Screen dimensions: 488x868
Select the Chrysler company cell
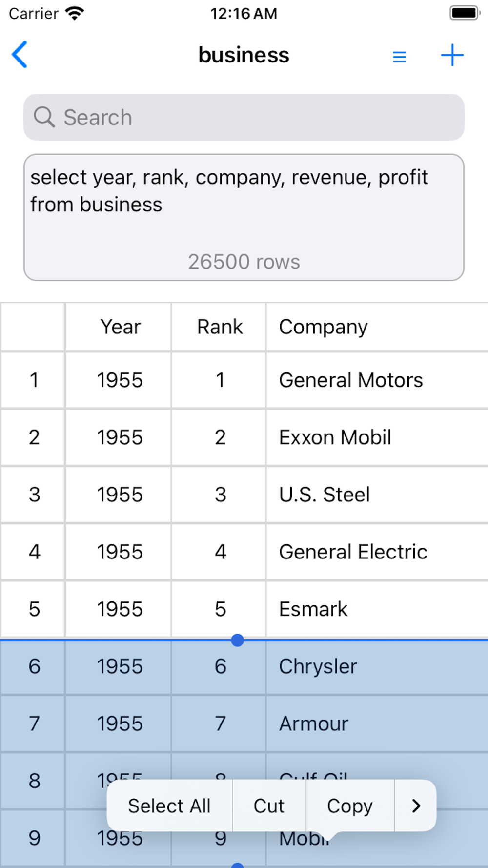(318, 666)
